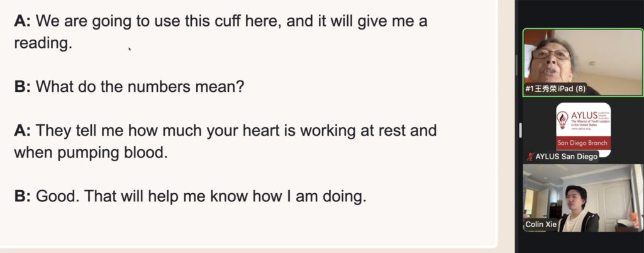Click the "#1王秀荣 iPad (8)" name label
Screen dimensions: 644x253
[x=555, y=89]
